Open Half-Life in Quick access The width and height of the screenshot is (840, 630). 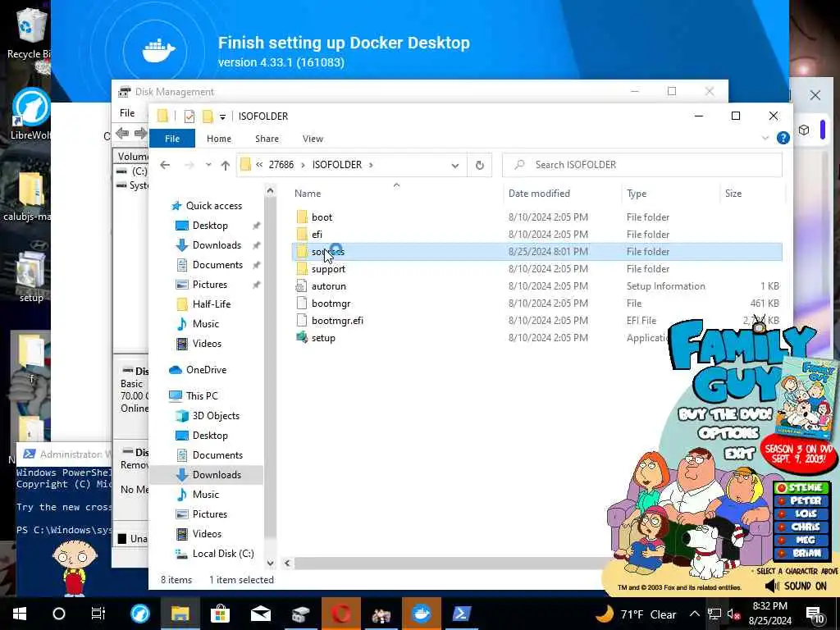[x=211, y=304]
